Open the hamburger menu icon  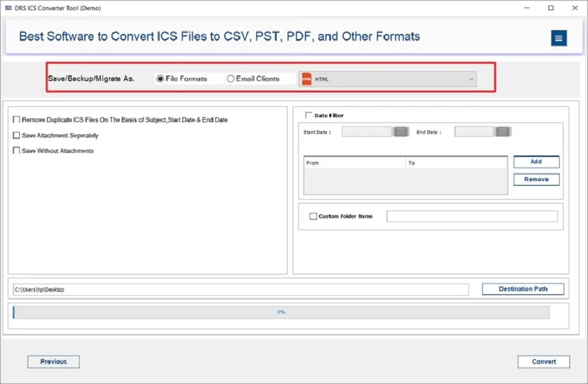click(x=559, y=38)
